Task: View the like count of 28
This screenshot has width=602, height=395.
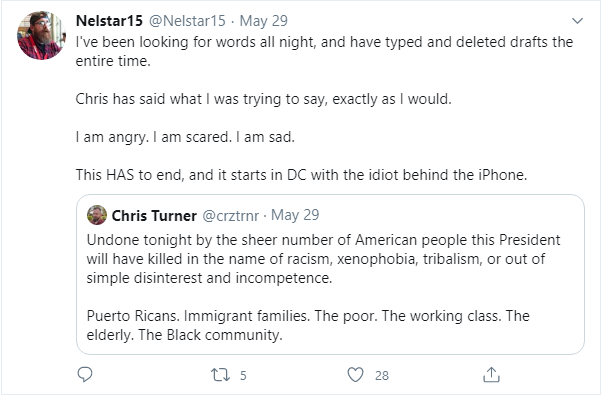Action: pos(382,375)
